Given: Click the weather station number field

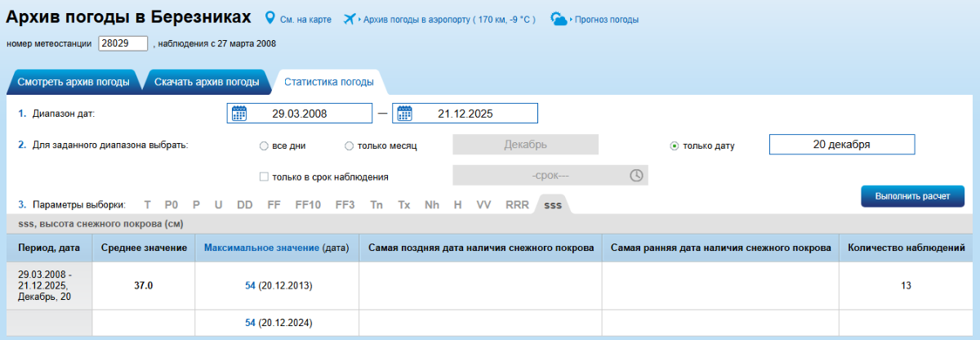Looking at the screenshot, I should pos(122,43).
